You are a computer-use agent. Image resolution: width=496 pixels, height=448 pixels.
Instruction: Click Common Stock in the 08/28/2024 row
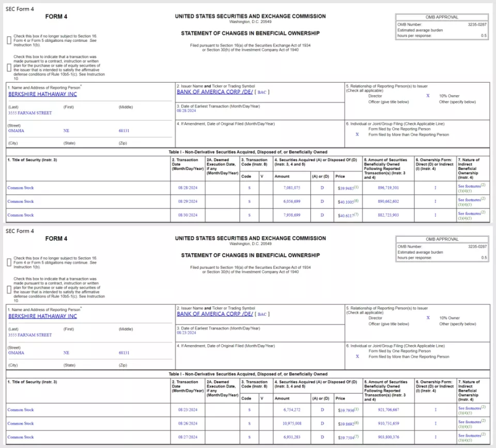tap(21, 188)
